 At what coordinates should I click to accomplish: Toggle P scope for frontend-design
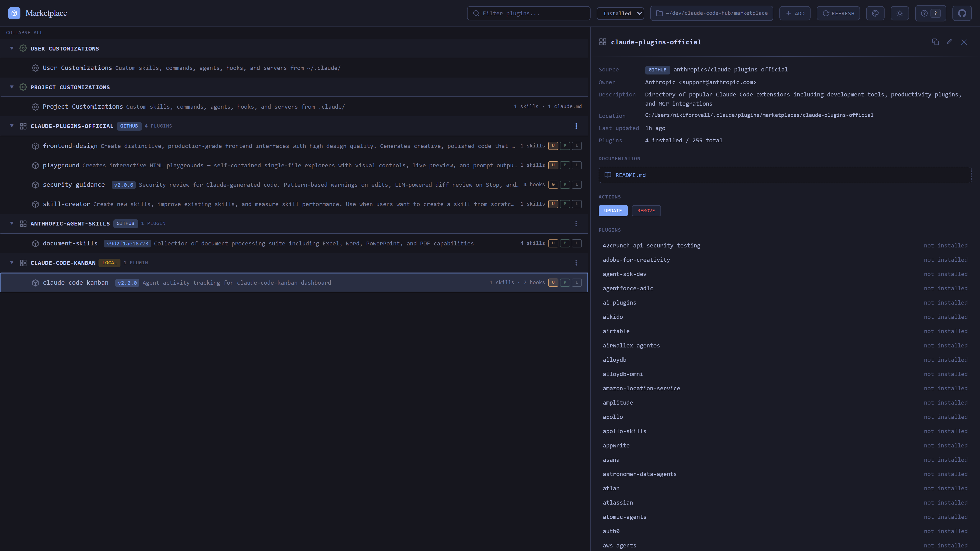(x=565, y=146)
